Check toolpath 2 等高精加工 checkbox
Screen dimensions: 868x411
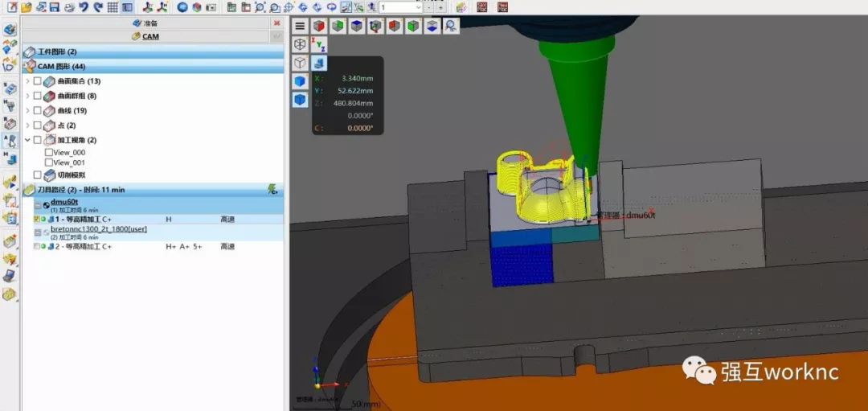point(36,246)
